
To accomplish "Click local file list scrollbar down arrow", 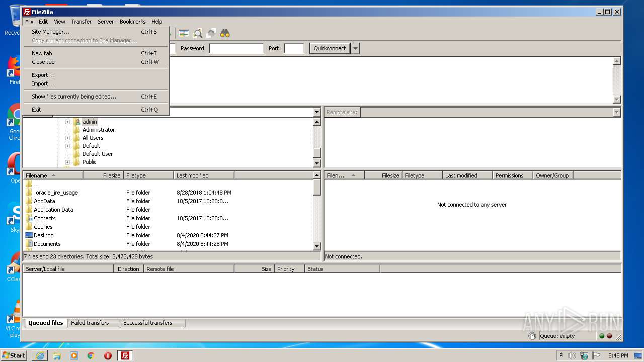I will (x=317, y=246).
